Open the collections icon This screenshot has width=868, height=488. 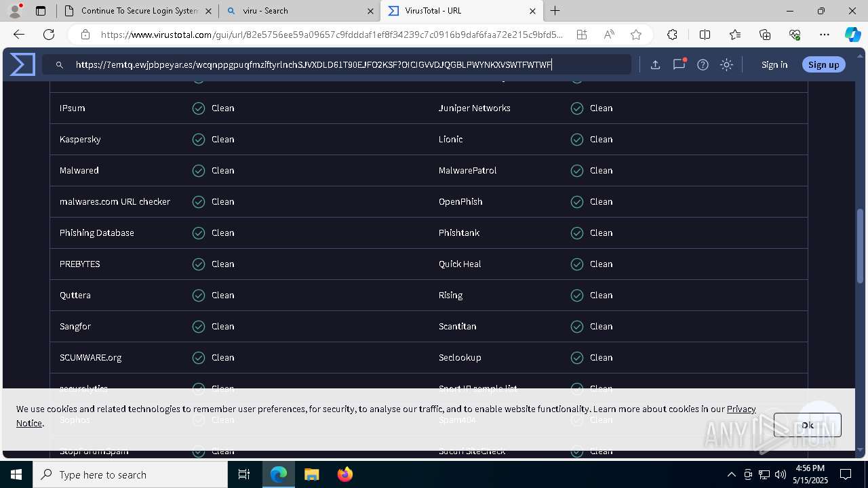pyautogui.click(x=765, y=35)
